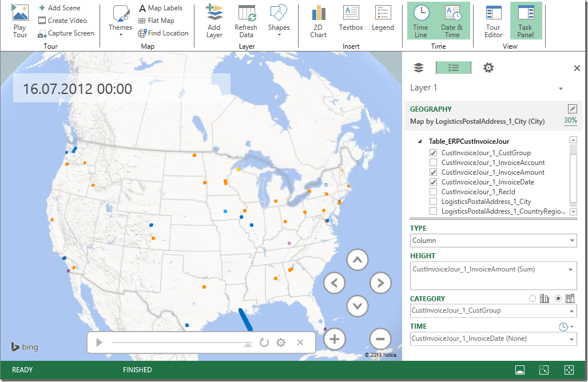Collapse the Table_ERPCustInvoiceJour tree node
The width and height of the screenshot is (588, 382).
click(420, 141)
